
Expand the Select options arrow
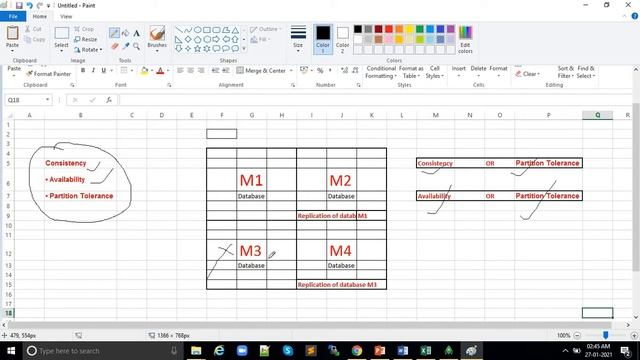click(62, 50)
